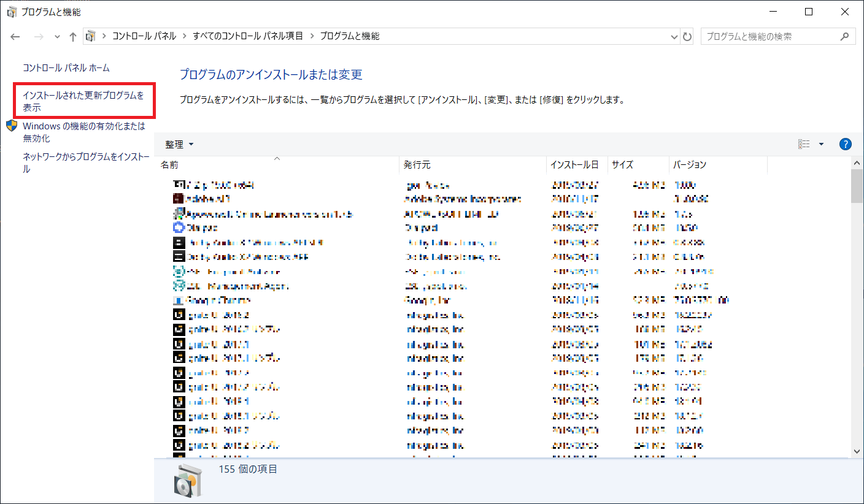Screen dimensions: 864x504
Task: Click the shield icon beside Windows の機能
Action: (12, 126)
